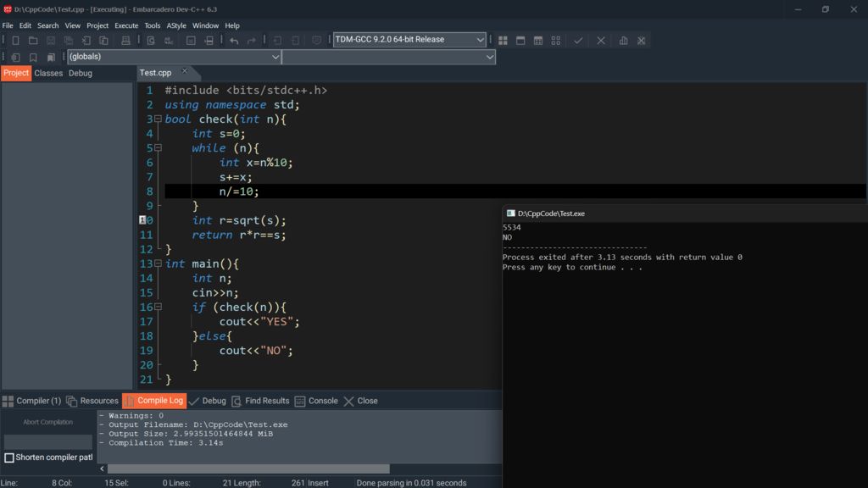Delete profiling information
The width and height of the screenshot is (868, 488).
641,41
